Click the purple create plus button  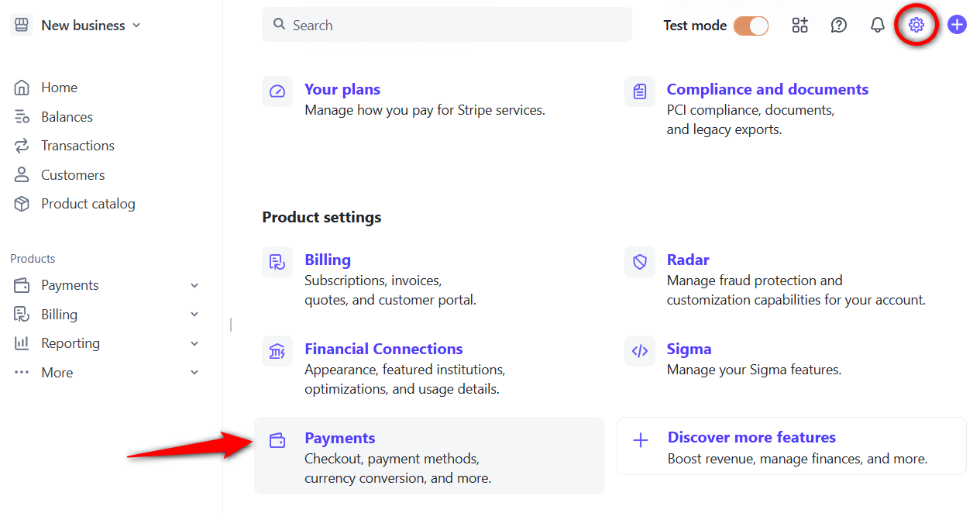958,25
